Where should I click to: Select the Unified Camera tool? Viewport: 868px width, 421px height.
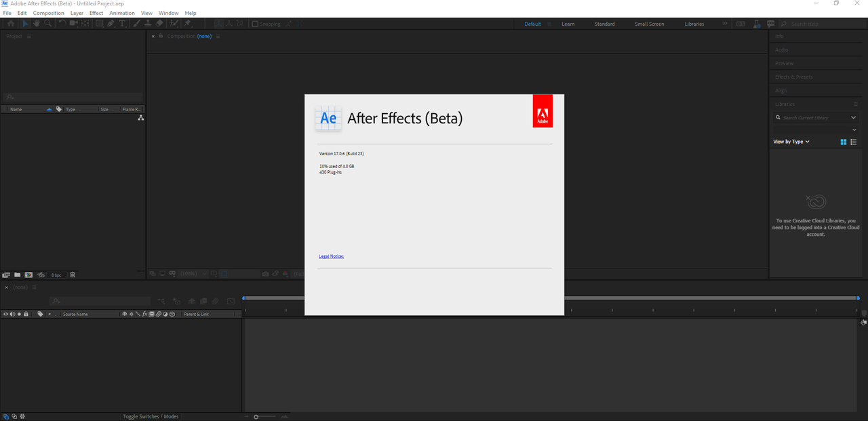click(x=74, y=24)
